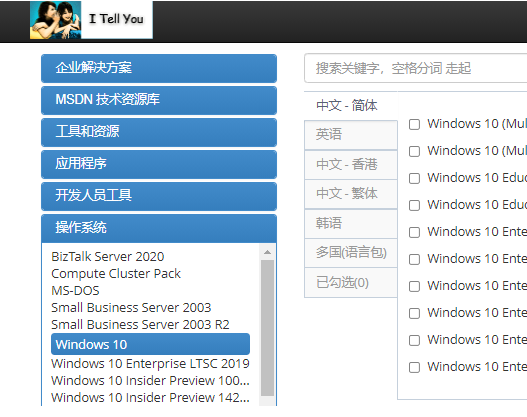Screen dimensions: 527x417
Task: Click the I Tell You logo image
Action: (91, 20)
